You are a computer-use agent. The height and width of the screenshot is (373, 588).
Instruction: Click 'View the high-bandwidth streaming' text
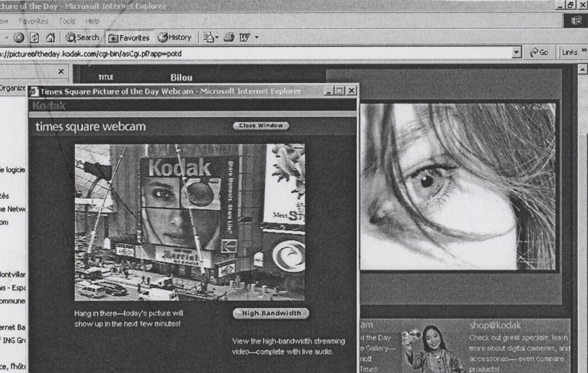point(288,341)
